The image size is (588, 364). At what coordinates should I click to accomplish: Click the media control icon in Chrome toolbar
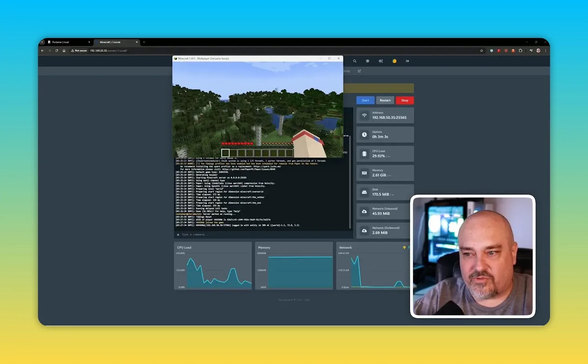tap(531, 51)
